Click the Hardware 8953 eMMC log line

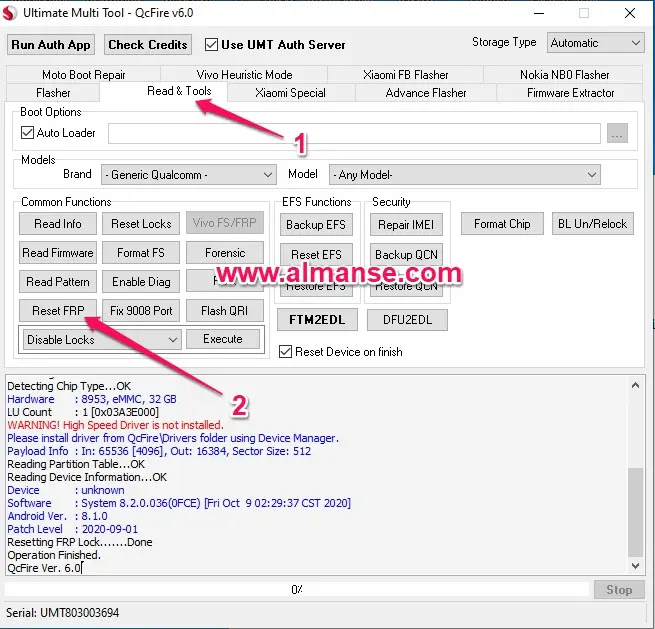[91, 399]
